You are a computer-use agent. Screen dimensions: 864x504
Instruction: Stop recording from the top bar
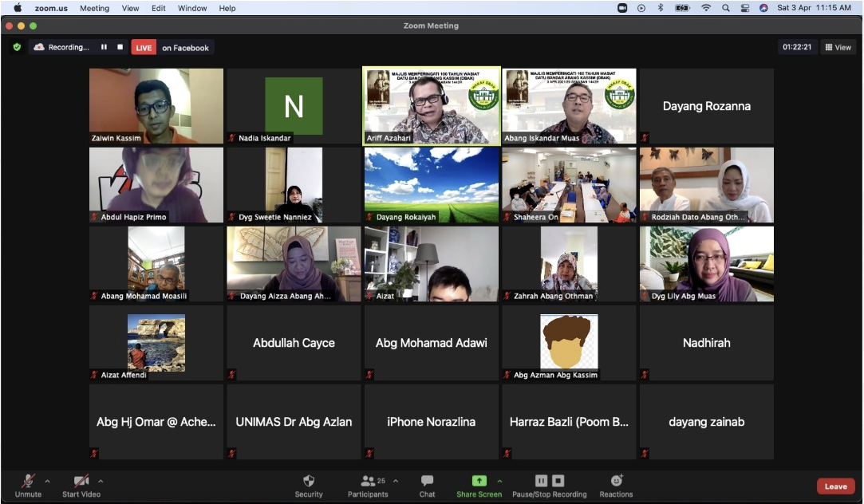pos(120,48)
